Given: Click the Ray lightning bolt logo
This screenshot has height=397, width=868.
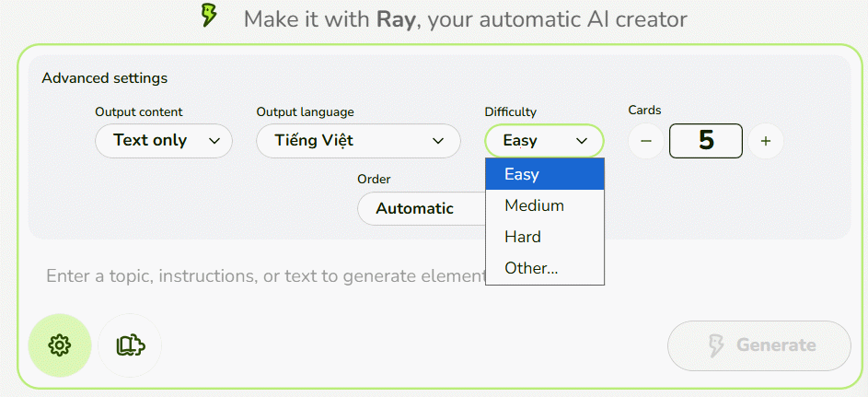Looking at the screenshot, I should [x=209, y=16].
